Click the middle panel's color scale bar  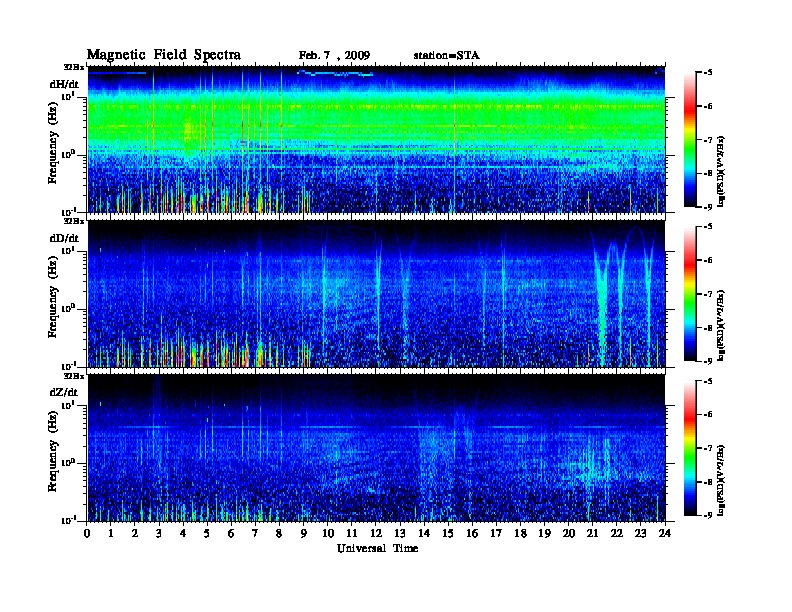click(x=689, y=294)
